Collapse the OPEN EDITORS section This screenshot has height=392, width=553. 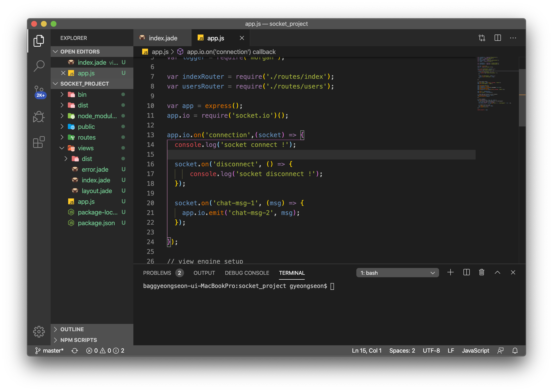[80, 52]
